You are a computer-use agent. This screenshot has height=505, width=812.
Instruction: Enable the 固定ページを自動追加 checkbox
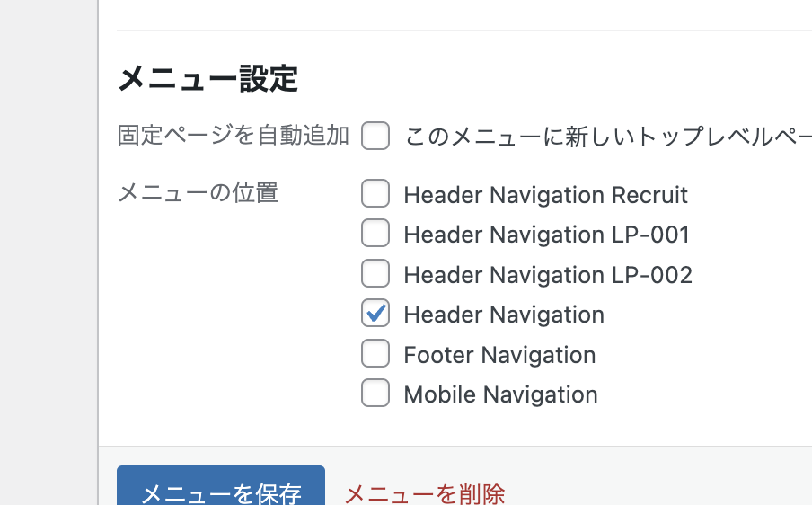tap(375, 137)
